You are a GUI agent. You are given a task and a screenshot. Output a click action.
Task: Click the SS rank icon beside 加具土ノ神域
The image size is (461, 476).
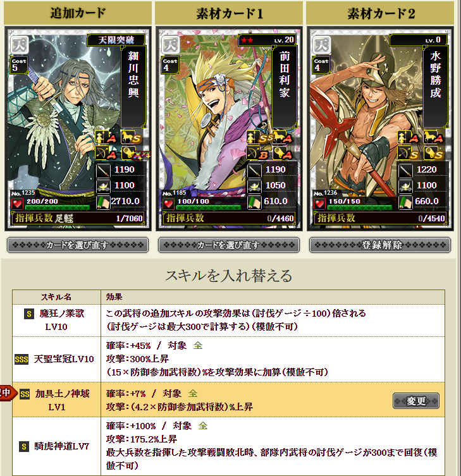click(25, 394)
